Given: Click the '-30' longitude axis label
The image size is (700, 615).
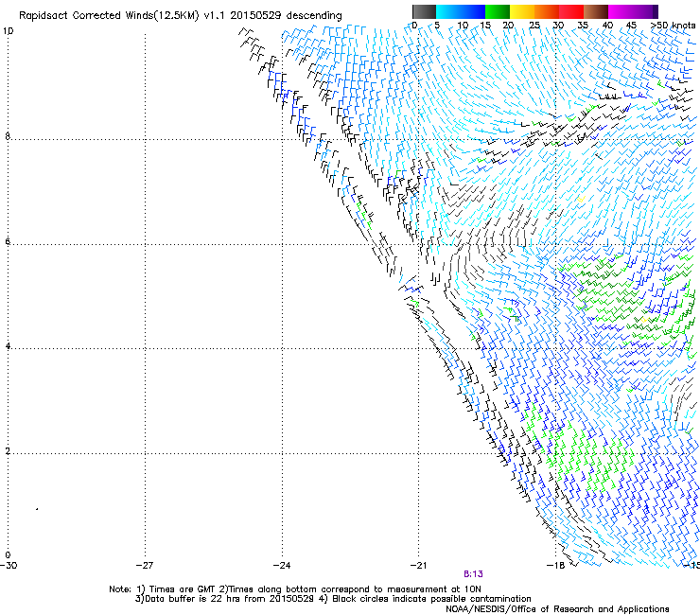Looking at the screenshot, I should point(9,566).
